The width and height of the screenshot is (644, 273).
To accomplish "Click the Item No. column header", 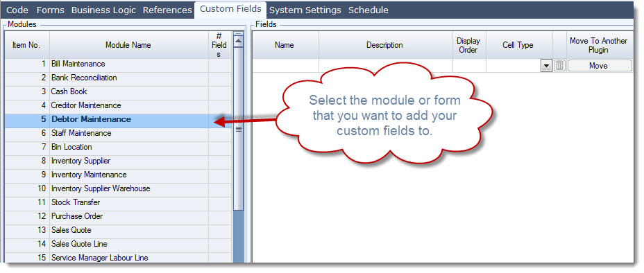I will pos(27,45).
